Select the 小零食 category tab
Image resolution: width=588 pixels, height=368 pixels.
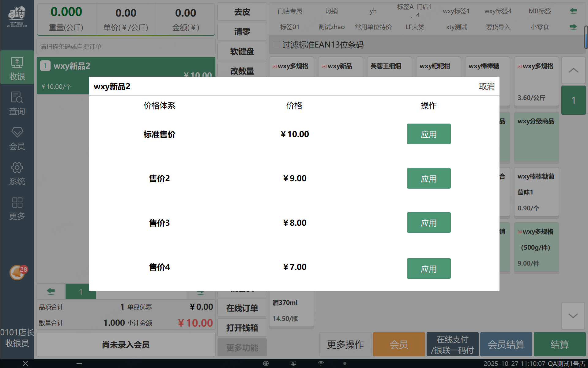(540, 27)
